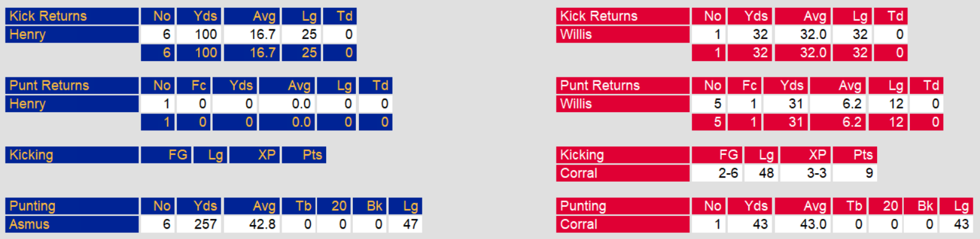Select Henry in blue Punt Returns table
Viewport: 980px width, 239px height.
pyautogui.click(x=27, y=104)
